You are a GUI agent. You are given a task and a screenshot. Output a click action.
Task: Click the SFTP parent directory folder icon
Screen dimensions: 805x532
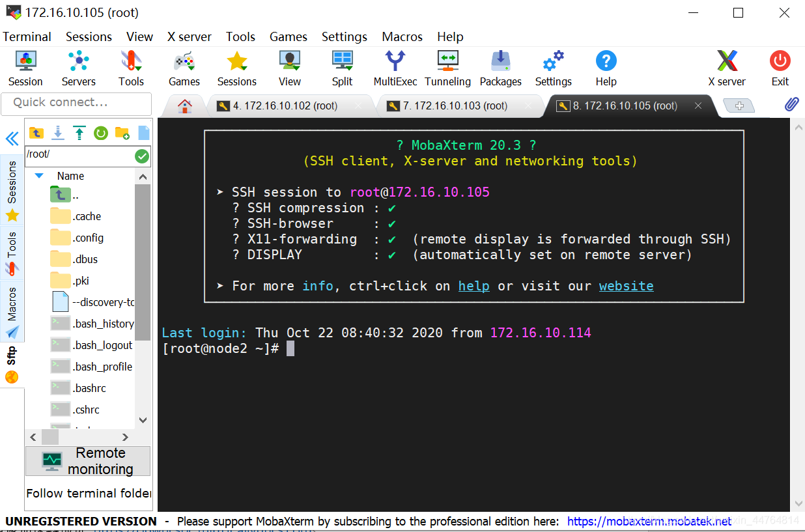click(36, 133)
